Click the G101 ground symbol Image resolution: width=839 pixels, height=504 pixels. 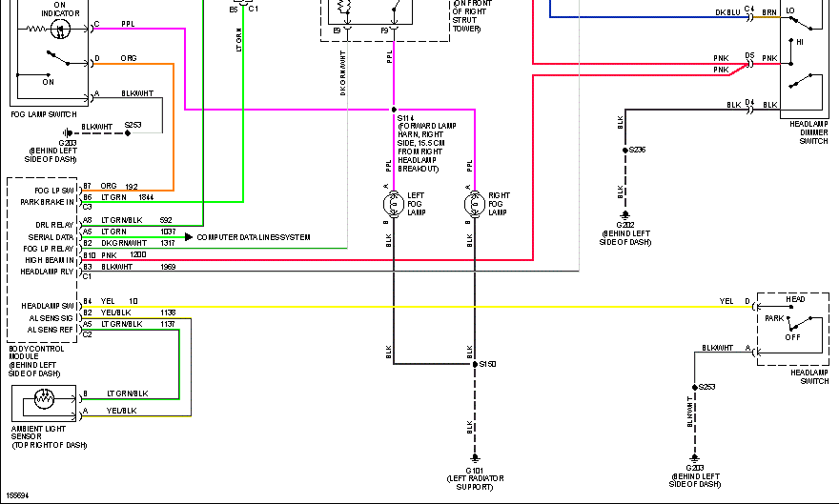coord(475,458)
